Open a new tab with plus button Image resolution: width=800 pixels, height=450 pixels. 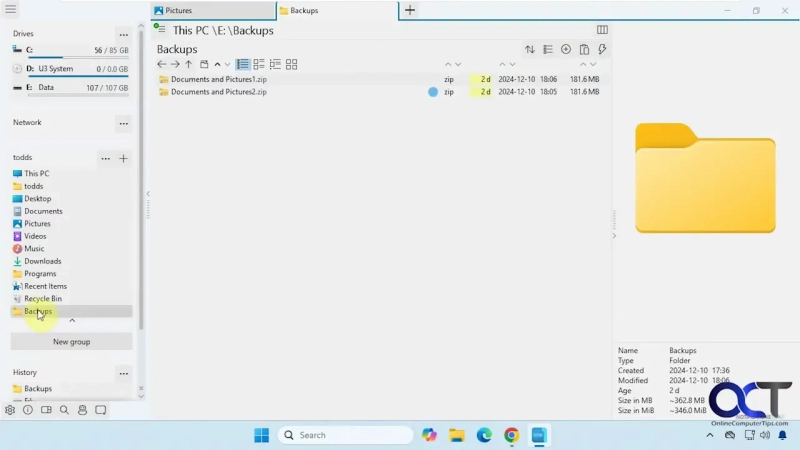tap(410, 10)
